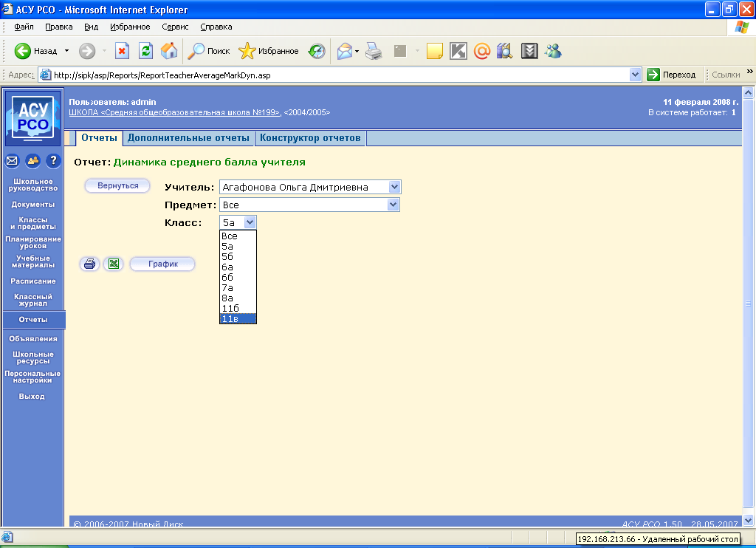Click the orange @ toolbar icon
This screenshot has height=548, width=756.
(x=481, y=51)
